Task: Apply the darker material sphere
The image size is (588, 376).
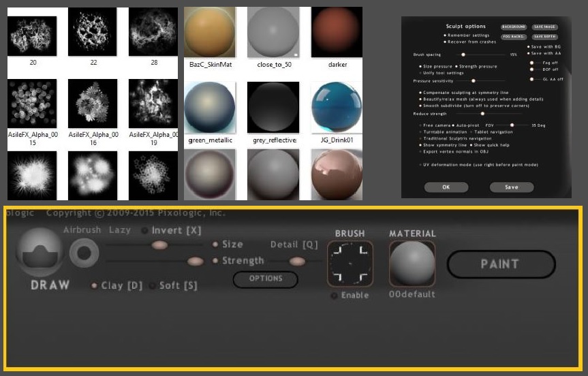Action: (337, 32)
